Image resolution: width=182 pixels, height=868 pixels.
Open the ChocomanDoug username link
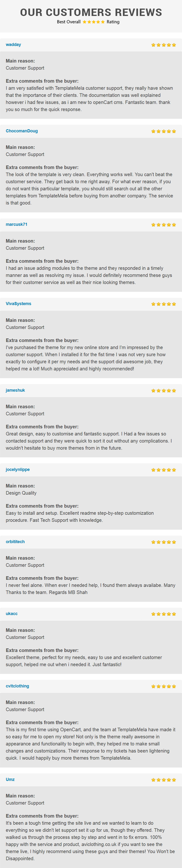[x=22, y=131]
